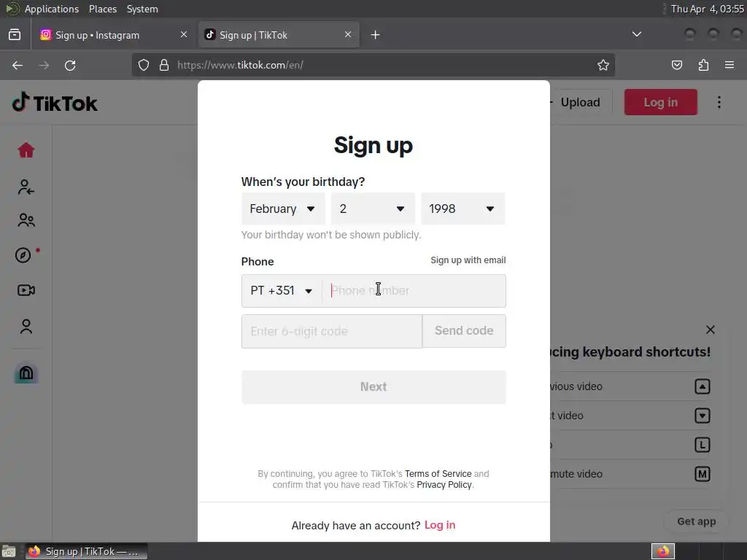Close the keyboard shortcuts panel
Screen dimensions: 747x560
point(711,330)
